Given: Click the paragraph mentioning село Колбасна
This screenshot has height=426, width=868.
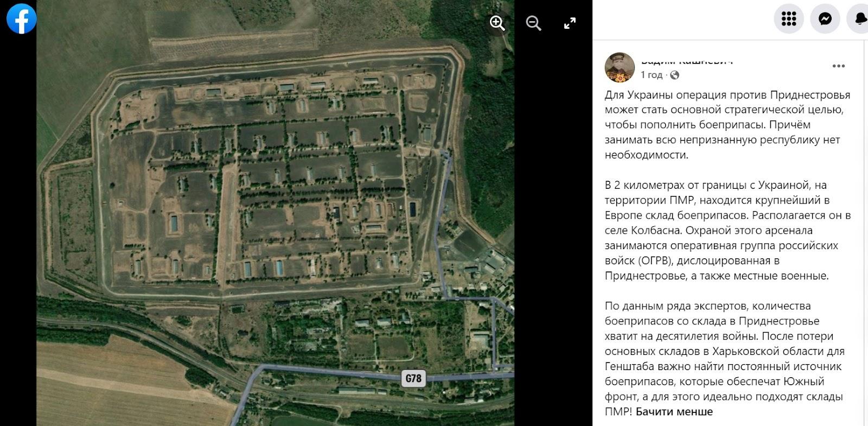Looking at the screenshot, I should pyautogui.click(x=727, y=230).
